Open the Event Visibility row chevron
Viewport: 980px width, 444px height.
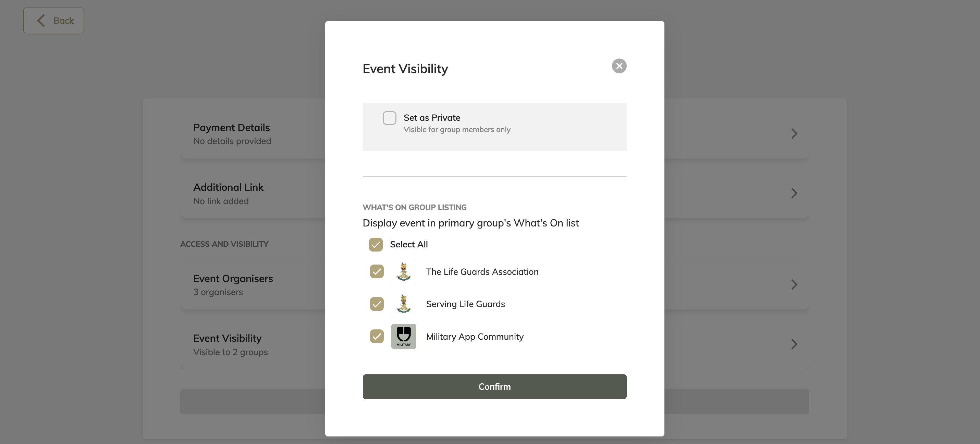(794, 344)
